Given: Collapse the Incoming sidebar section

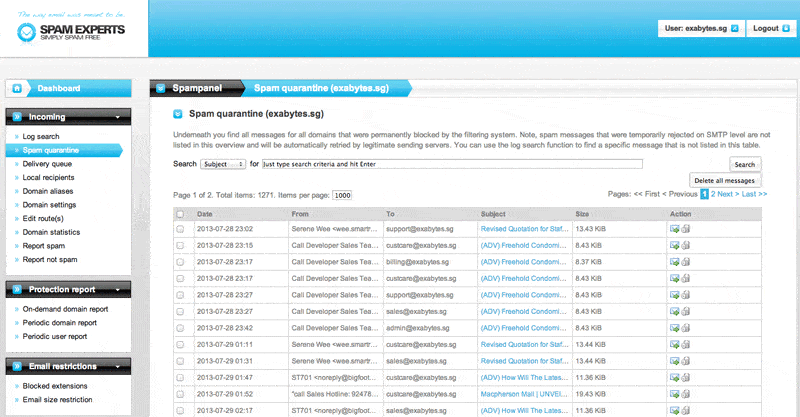Looking at the screenshot, I should pos(118,117).
